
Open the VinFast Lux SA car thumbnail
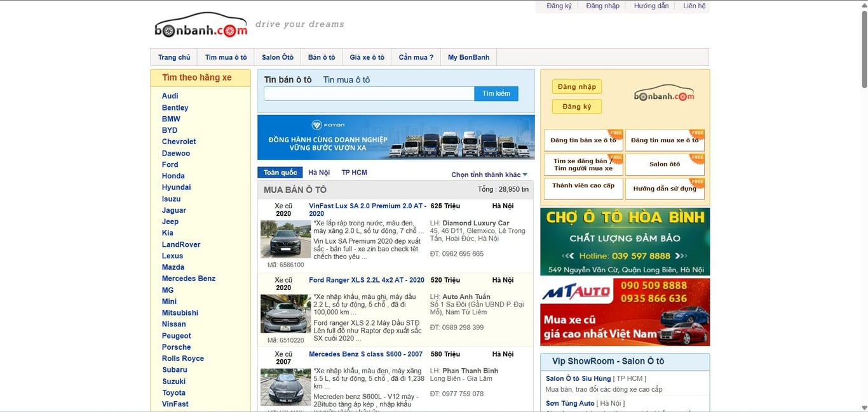pyautogui.click(x=285, y=239)
